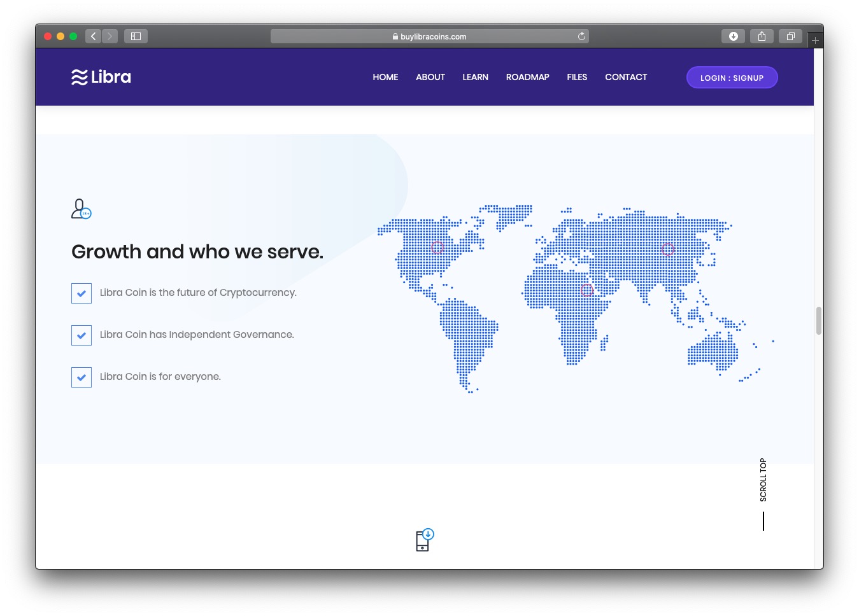The height and width of the screenshot is (616, 859).
Task: Open the Safari share button
Action: [762, 36]
